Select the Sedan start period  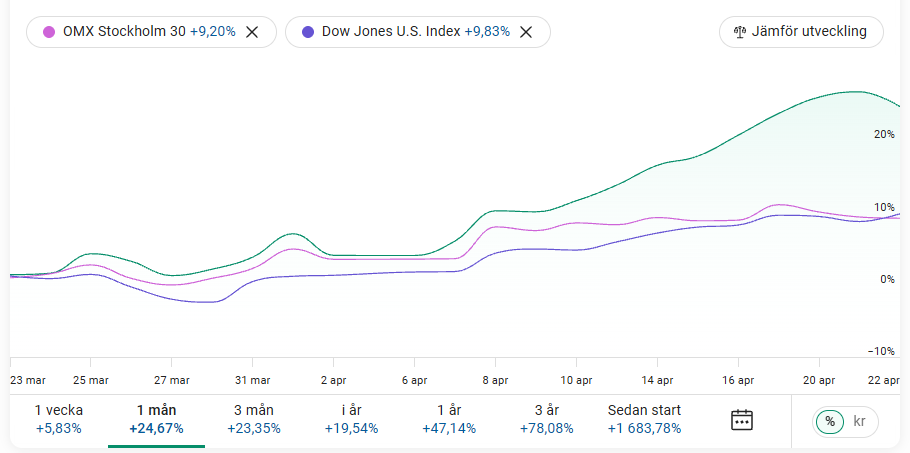click(x=644, y=419)
